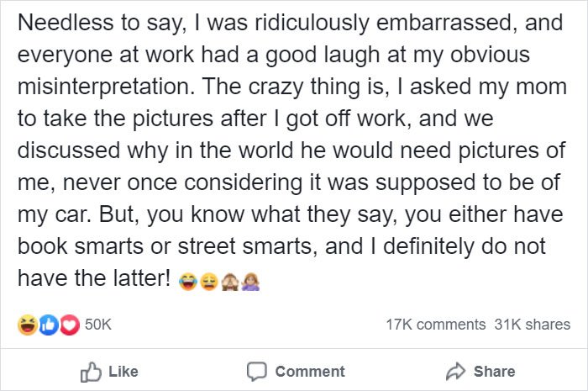Click the Share button label
This screenshot has height=391, width=588.
click(x=494, y=372)
